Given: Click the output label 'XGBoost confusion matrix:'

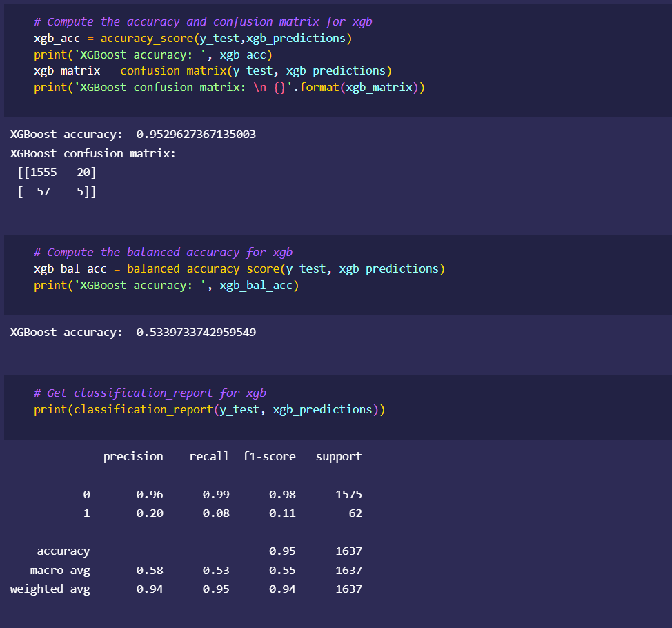Looking at the screenshot, I should coord(93,153).
